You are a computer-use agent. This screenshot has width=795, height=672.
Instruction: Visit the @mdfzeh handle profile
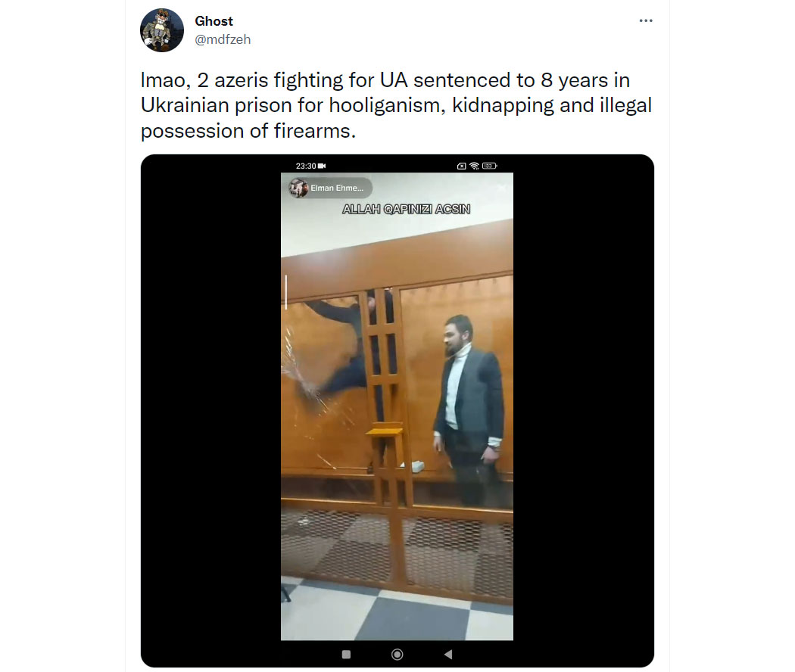[223, 39]
